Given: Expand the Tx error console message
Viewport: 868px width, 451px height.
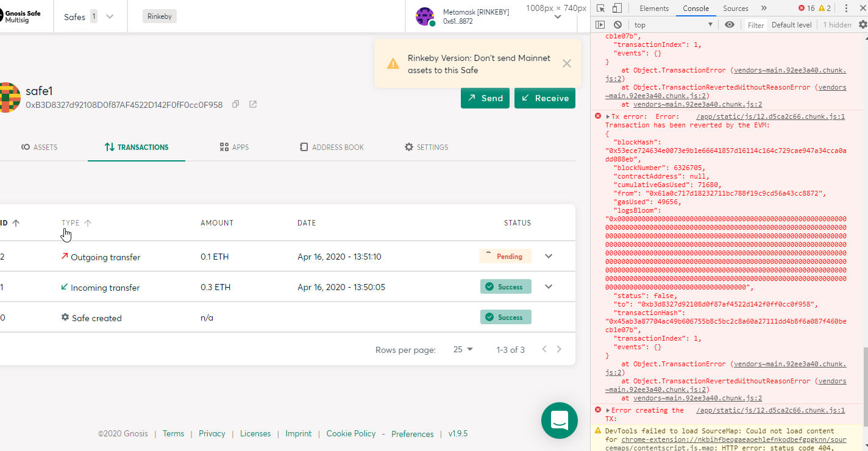Looking at the screenshot, I should pos(608,116).
